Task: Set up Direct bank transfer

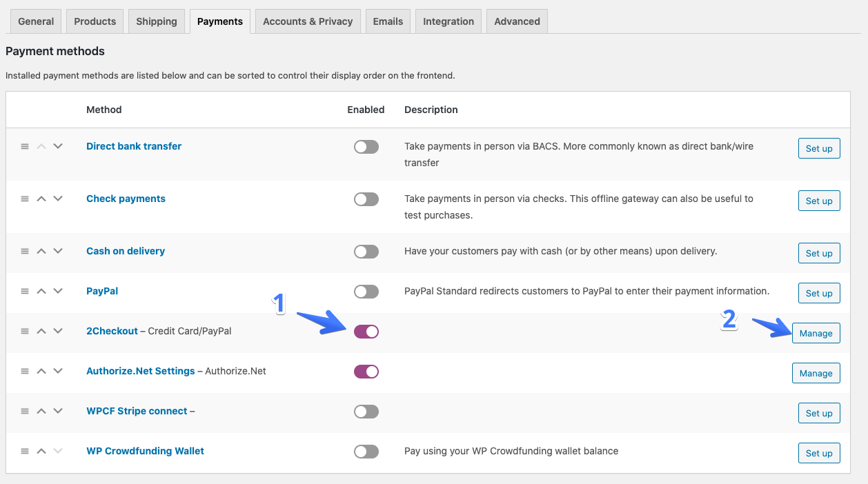Action: coord(819,148)
